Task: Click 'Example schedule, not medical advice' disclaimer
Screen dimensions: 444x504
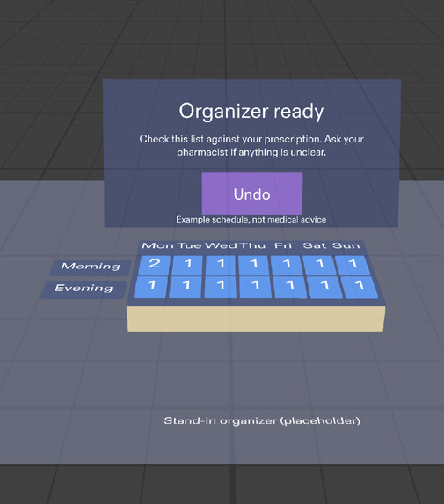Action: [251, 220]
